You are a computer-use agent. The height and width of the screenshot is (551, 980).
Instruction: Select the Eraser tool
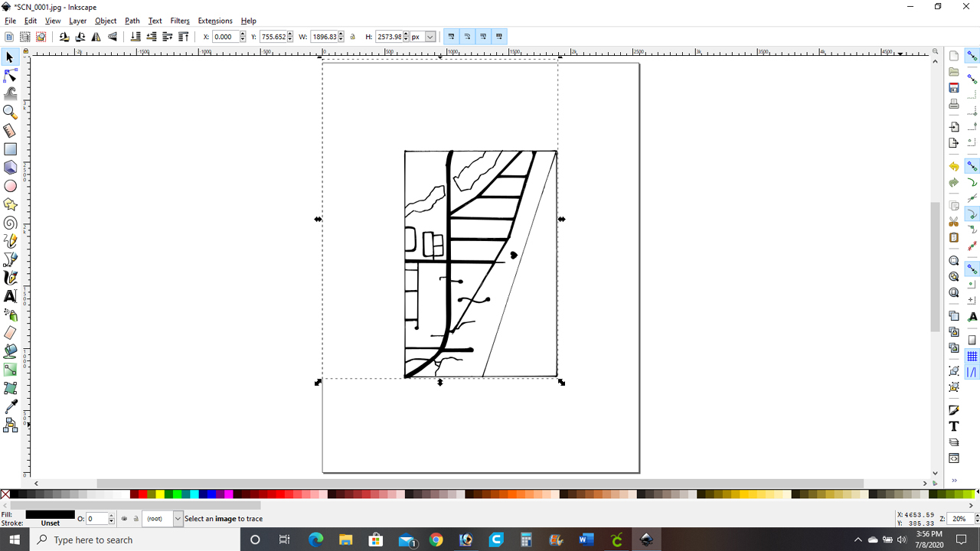pyautogui.click(x=11, y=333)
